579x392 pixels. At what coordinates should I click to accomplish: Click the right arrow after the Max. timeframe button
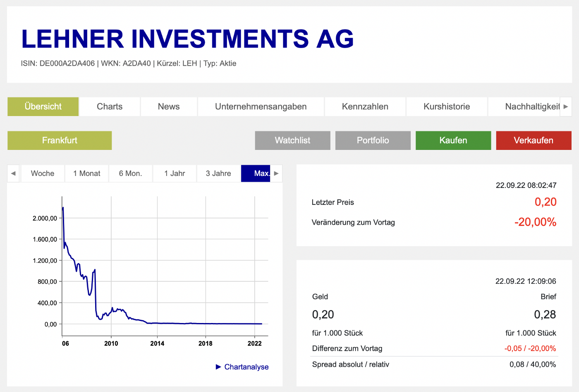(x=276, y=173)
